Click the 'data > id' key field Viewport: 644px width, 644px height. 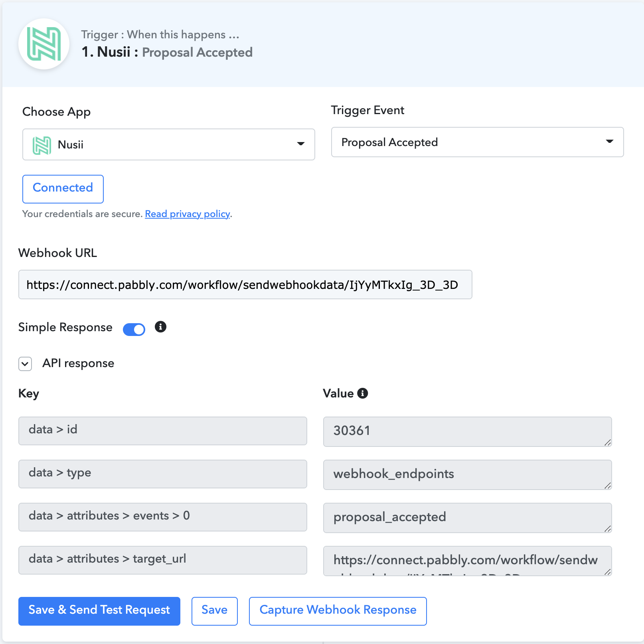pos(163,431)
